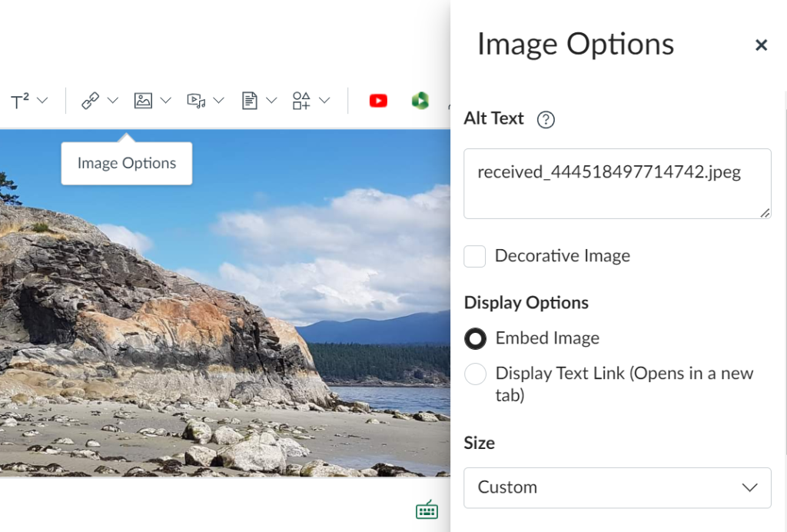
Task: Click into the Alt Text field
Action: click(617, 184)
